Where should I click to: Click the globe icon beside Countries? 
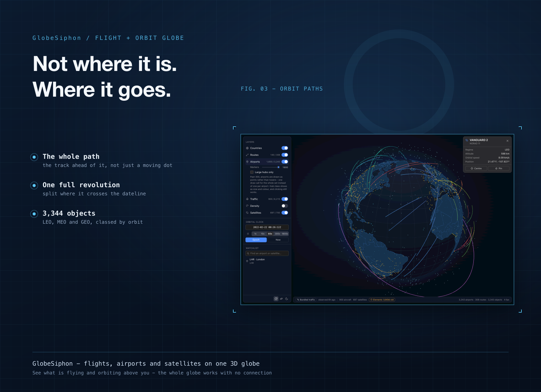click(x=247, y=148)
